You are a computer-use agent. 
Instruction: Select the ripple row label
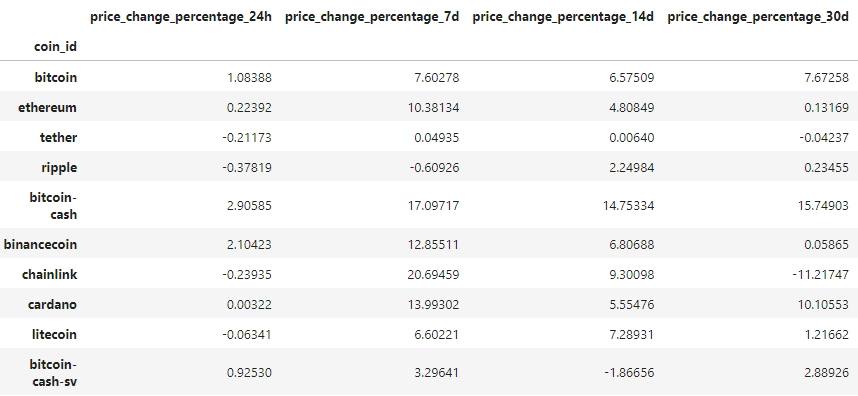coord(59,168)
